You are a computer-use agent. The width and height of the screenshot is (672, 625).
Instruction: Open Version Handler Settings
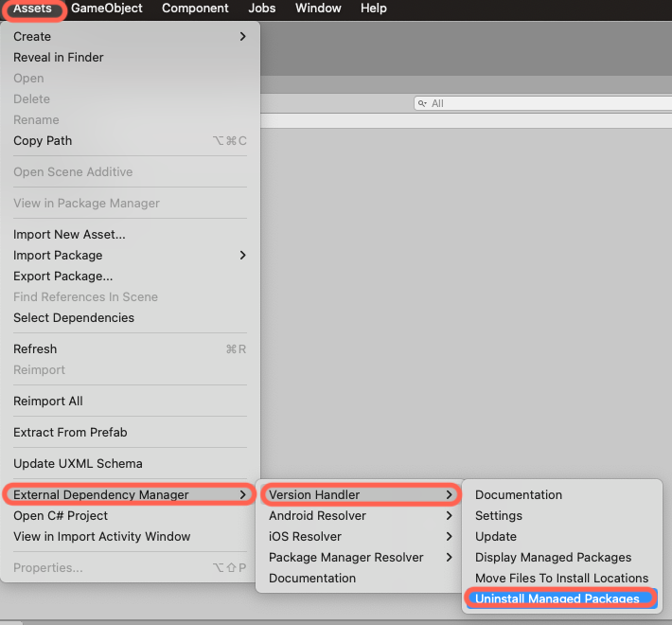tap(562, 516)
